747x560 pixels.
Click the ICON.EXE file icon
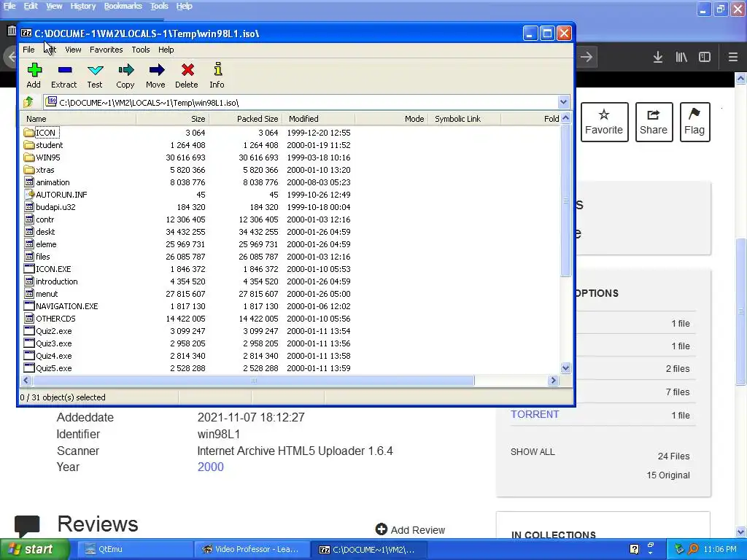click(29, 268)
